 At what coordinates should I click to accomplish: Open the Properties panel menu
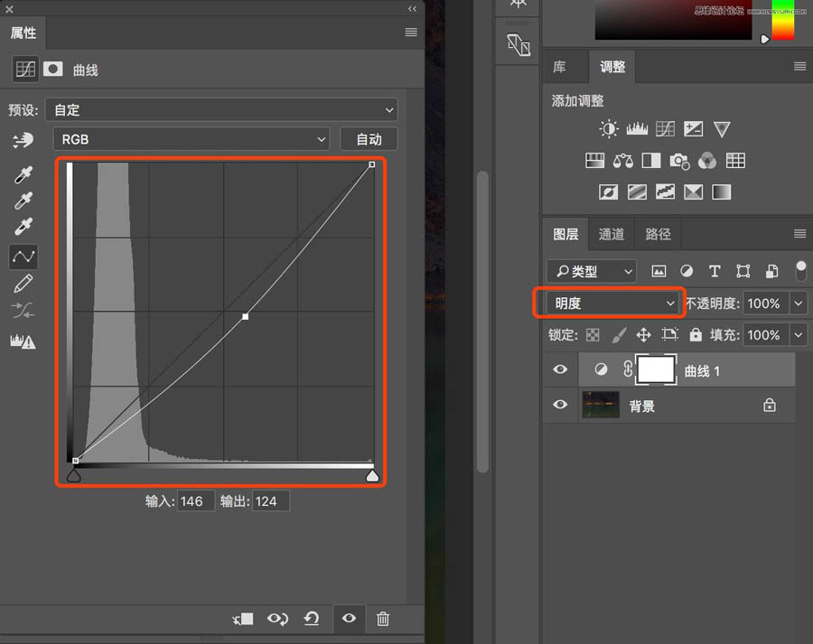coord(411,33)
